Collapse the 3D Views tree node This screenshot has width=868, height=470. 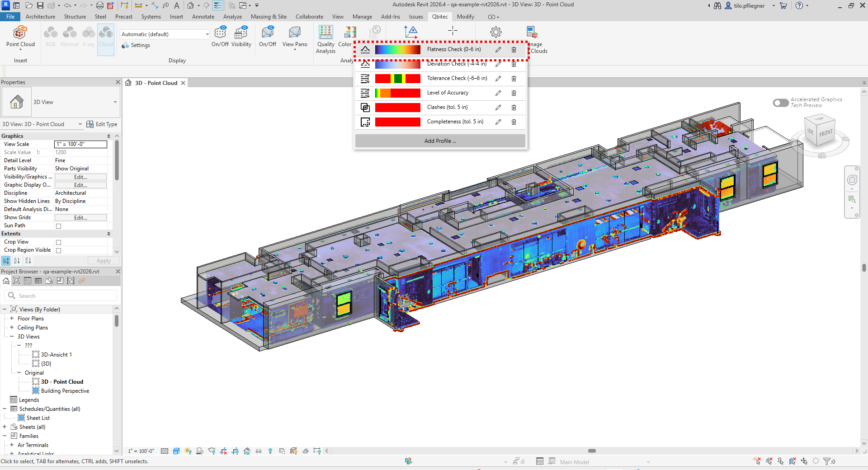pos(12,337)
